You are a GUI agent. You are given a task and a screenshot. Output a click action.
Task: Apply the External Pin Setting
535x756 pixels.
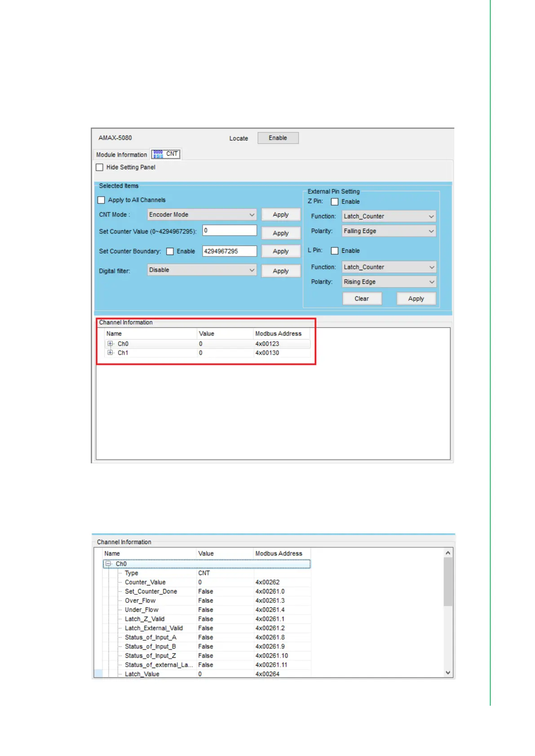pos(416,299)
